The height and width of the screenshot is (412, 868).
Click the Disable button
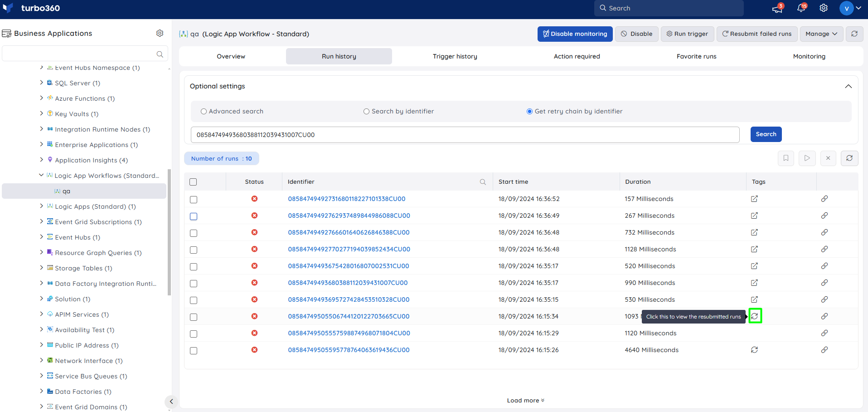(x=636, y=34)
